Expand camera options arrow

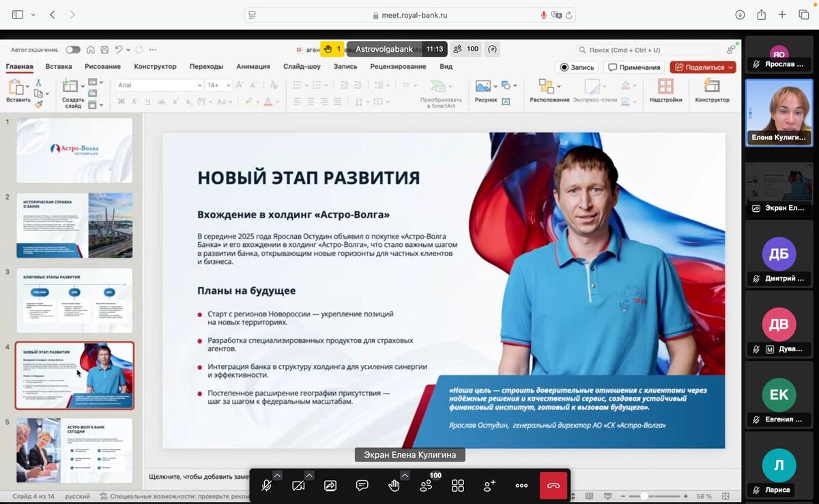point(309,475)
